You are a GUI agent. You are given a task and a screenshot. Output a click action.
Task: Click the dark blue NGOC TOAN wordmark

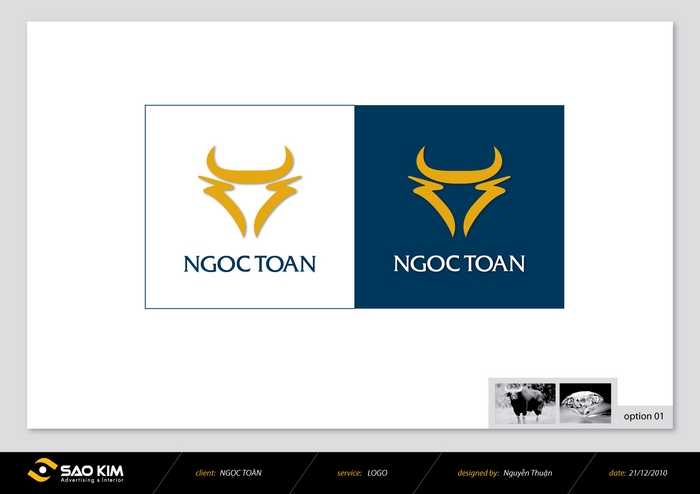pyautogui.click(x=249, y=265)
